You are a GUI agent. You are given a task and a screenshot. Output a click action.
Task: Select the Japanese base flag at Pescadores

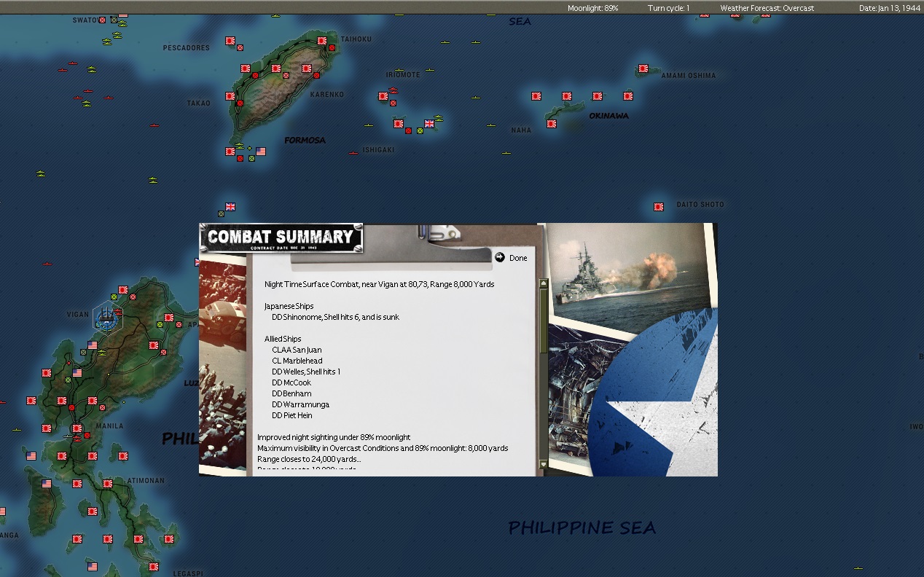230,41
